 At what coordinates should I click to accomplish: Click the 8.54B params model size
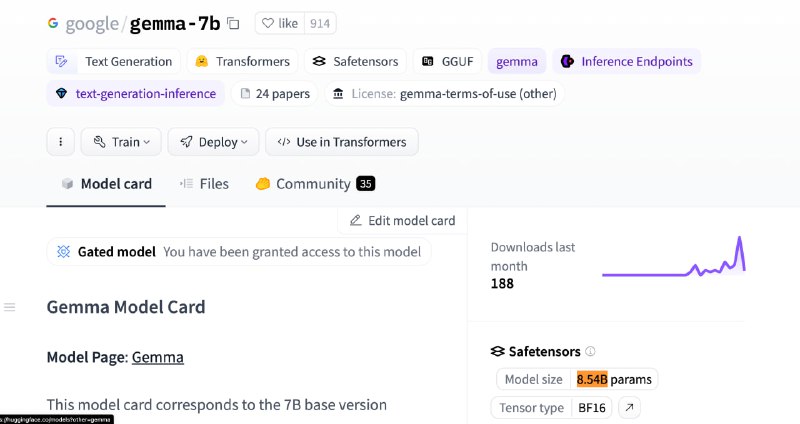pyautogui.click(x=614, y=380)
